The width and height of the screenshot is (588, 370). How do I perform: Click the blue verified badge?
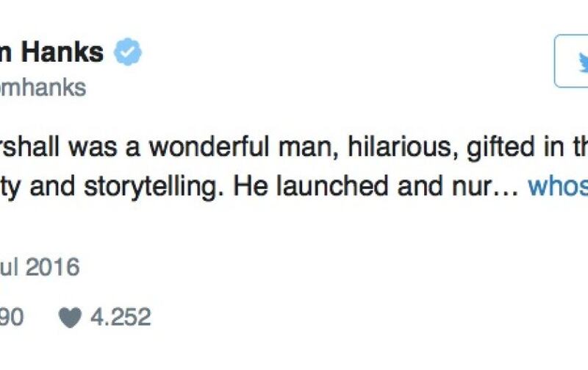(127, 54)
